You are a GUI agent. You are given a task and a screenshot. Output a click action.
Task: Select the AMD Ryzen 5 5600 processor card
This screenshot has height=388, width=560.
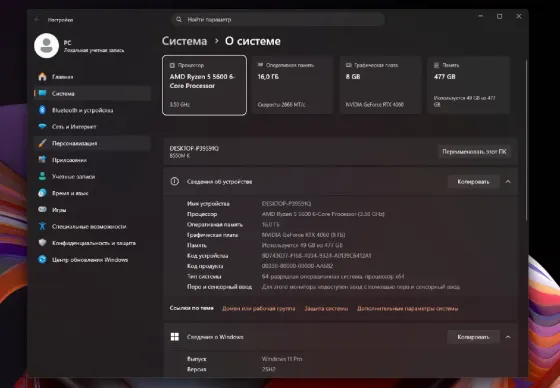coord(204,85)
